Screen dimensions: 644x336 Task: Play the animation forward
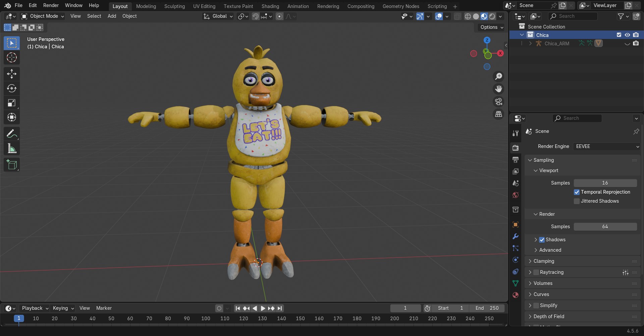tap(263, 308)
